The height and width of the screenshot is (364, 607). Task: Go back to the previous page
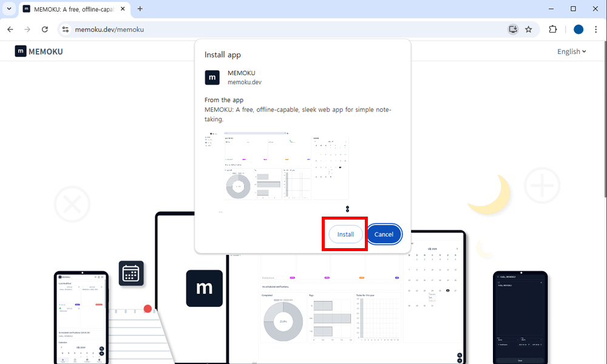point(10,29)
